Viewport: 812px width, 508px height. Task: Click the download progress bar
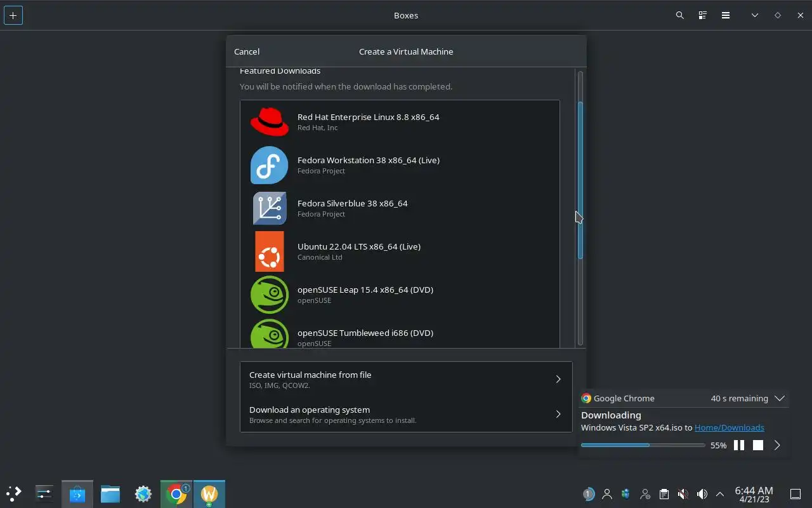coord(643,445)
